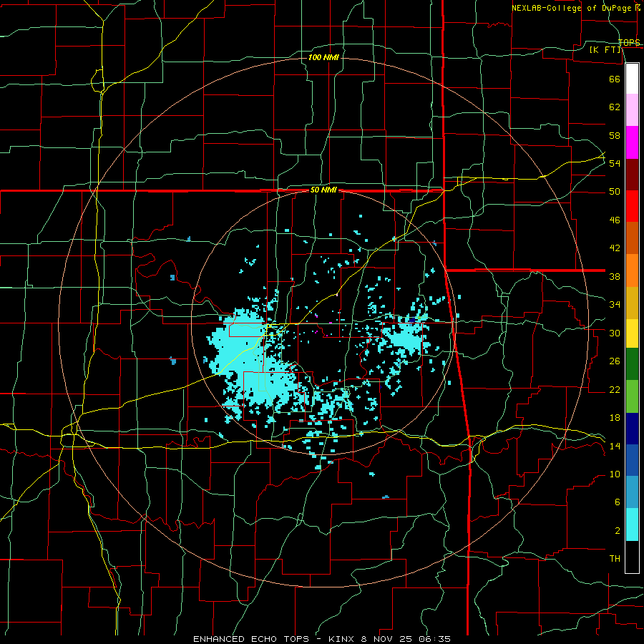644x644 pixels.
Task: Click the legend value '2'
Action: pyautogui.click(x=618, y=531)
